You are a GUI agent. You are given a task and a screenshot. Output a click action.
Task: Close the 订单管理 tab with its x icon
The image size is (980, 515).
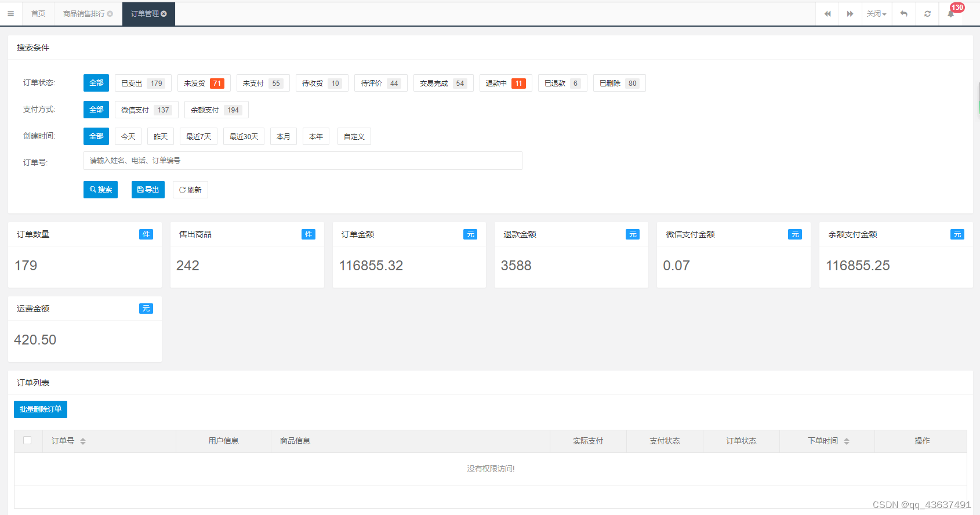coord(164,14)
